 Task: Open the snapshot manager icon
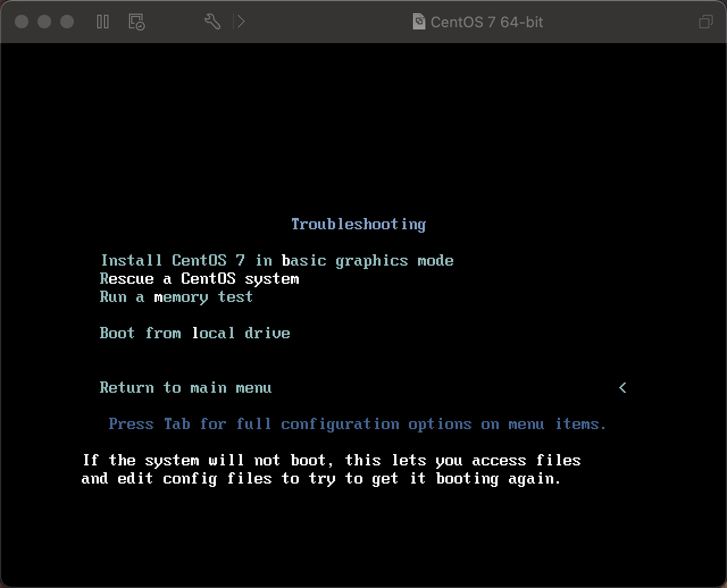tap(136, 22)
